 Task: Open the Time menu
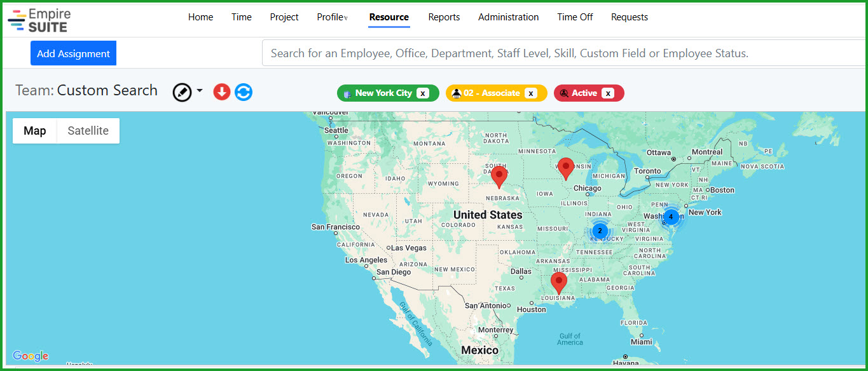coord(242,17)
